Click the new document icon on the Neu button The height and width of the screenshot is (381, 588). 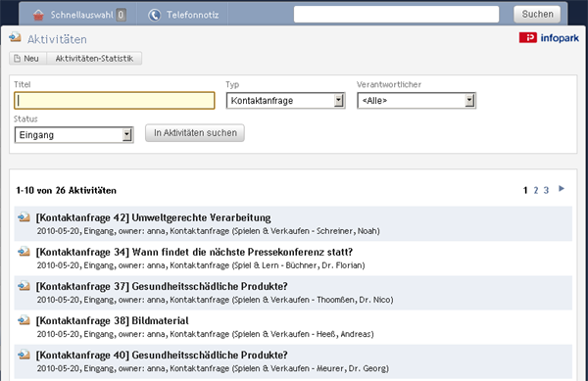click(x=17, y=59)
